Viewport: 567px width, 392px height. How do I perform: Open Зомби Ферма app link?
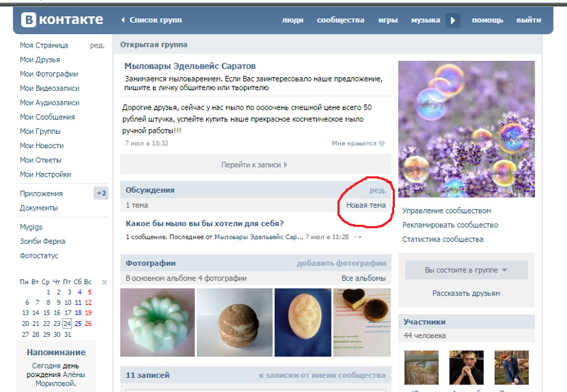point(43,241)
